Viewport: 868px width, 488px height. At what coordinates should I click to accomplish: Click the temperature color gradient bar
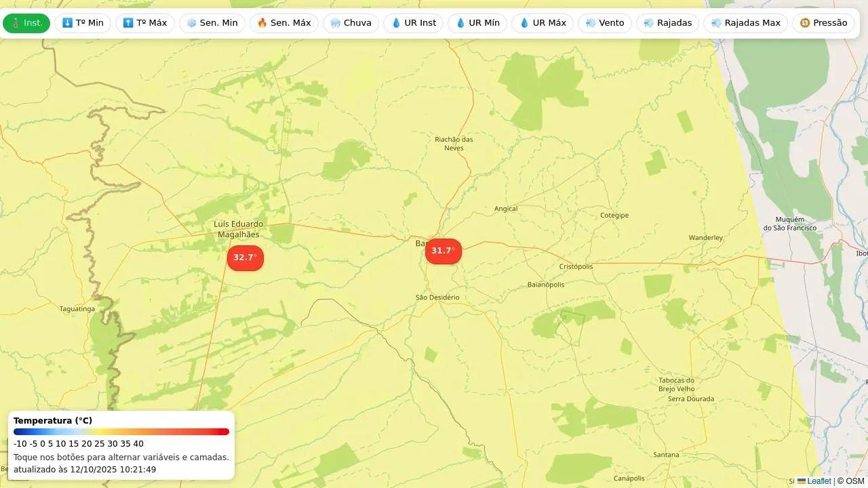coord(121,432)
